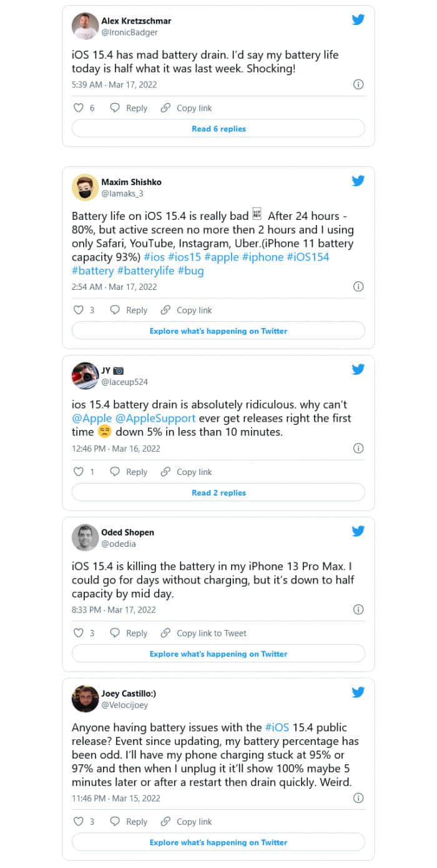Like the tweet from @laceup524
The width and height of the screenshot is (437, 868).
(79, 472)
